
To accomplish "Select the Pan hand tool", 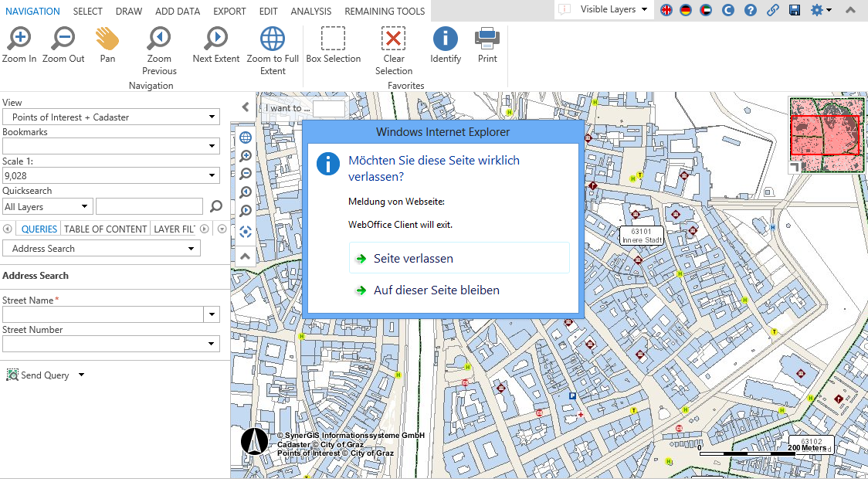I will coord(107,45).
